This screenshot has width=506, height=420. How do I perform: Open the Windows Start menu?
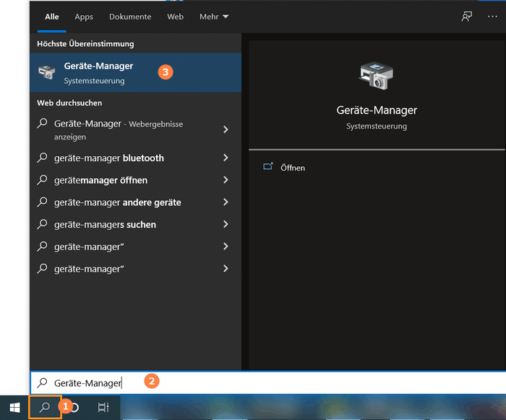coord(14,408)
